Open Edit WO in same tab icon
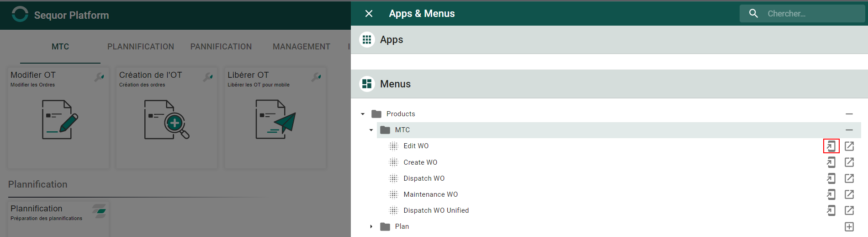Viewport: 868px width, 237px height. [x=831, y=146]
